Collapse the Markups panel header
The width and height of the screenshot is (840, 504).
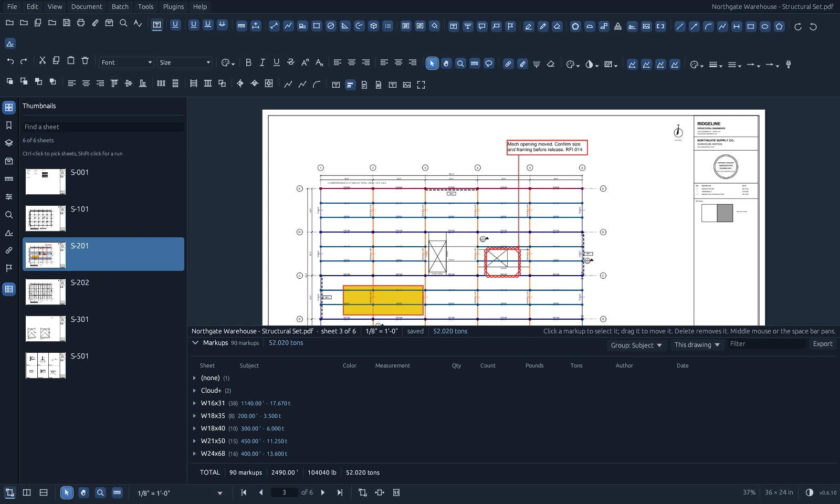(195, 343)
